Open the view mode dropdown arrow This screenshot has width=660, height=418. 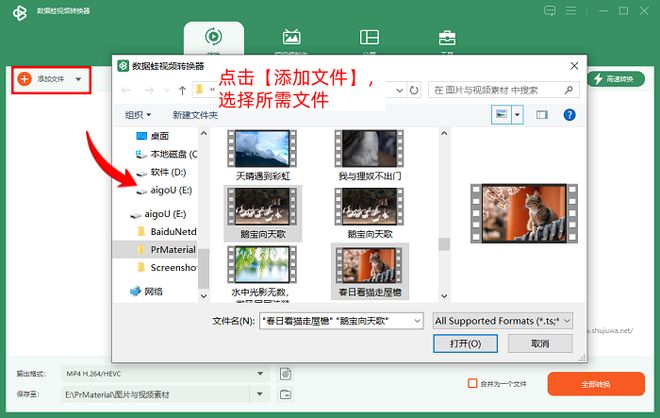[x=517, y=115]
